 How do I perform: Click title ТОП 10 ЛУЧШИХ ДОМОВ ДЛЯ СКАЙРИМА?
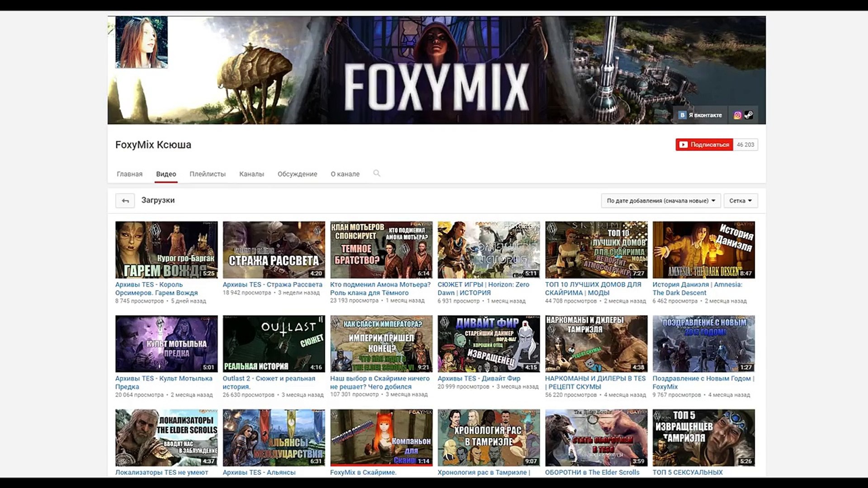pyautogui.click(x=593, y=289)
